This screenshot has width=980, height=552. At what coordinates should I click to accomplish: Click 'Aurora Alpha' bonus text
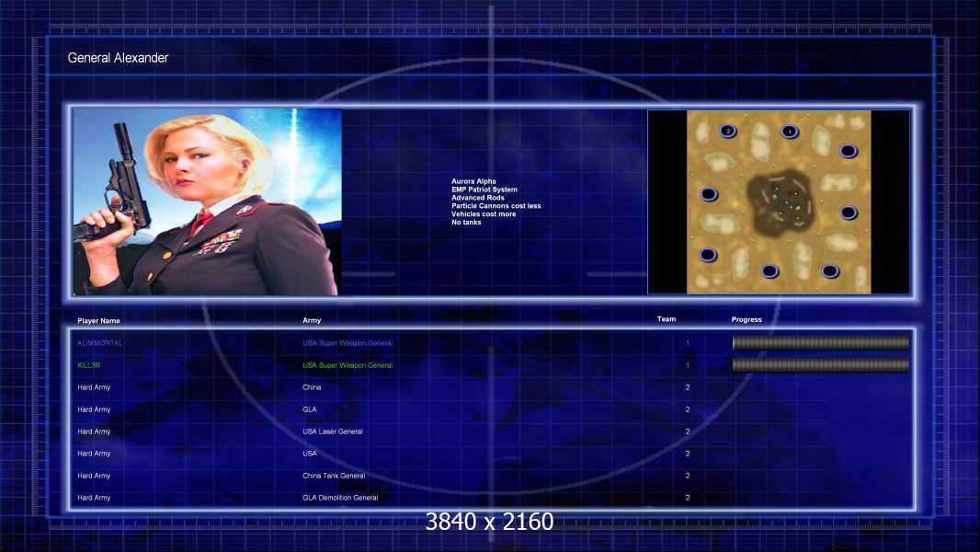pyautogui.click(x=473, y=181)
